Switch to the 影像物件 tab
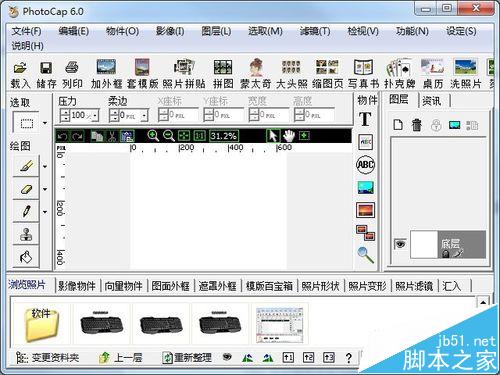Screen dimensions: 500x375 (77, 286)
